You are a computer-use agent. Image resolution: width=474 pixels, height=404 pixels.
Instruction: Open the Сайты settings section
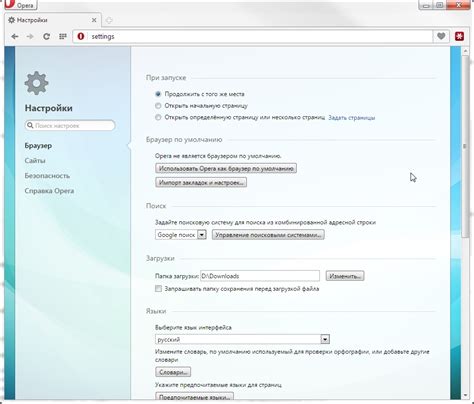pyautogui.click(x=35, y=161)
